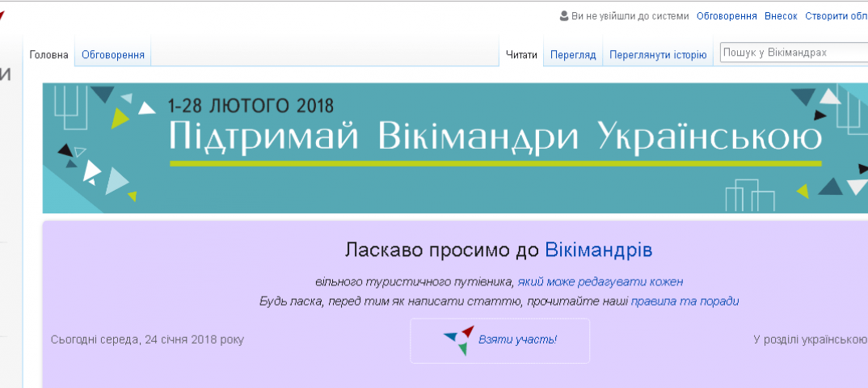Select the Головна page tab

48,55
